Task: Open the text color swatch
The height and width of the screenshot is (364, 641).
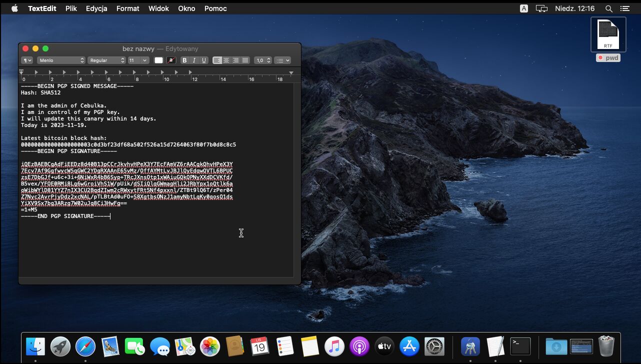Action: coord(158,60)
